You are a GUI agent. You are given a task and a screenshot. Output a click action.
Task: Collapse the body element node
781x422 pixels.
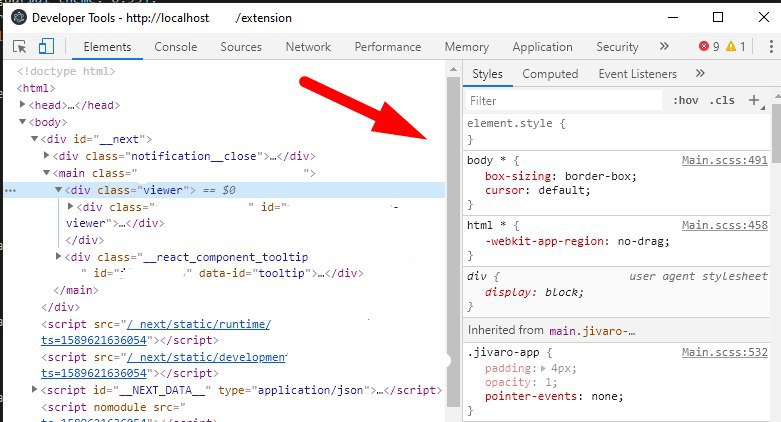point(22,122)
